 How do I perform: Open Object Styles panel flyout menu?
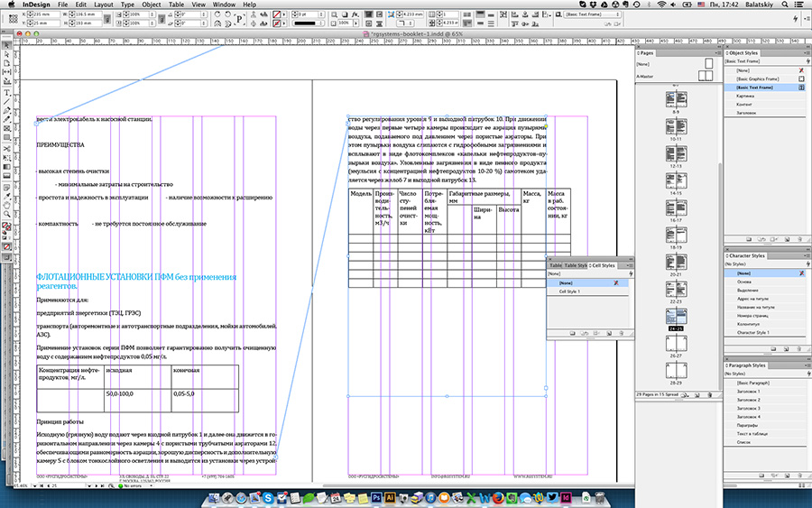pos(807,53)
